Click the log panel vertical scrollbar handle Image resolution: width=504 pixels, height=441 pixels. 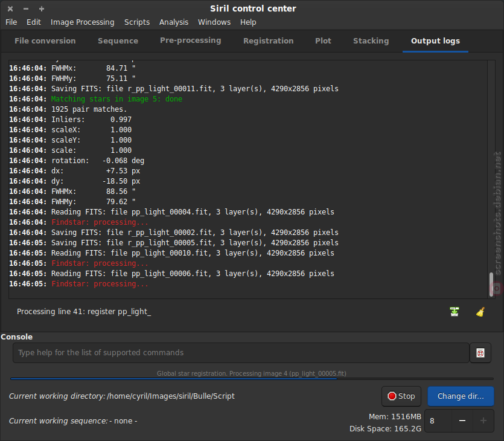click(x=491, y=285)
